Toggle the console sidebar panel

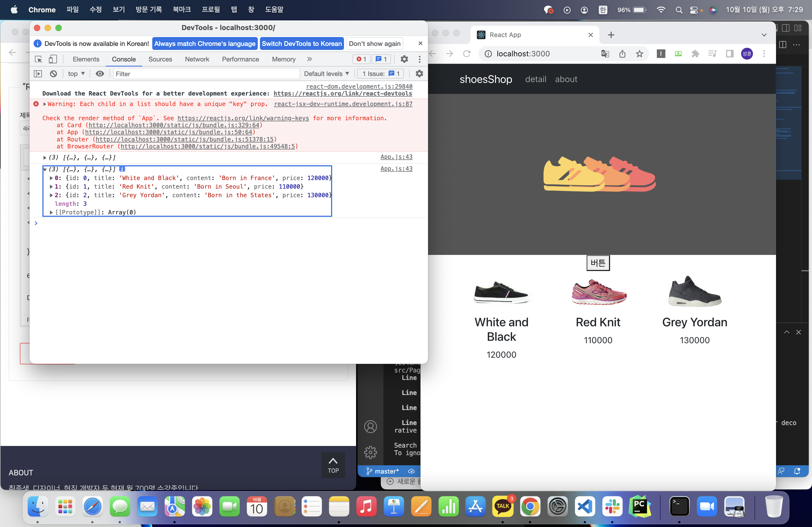(38, 74)
